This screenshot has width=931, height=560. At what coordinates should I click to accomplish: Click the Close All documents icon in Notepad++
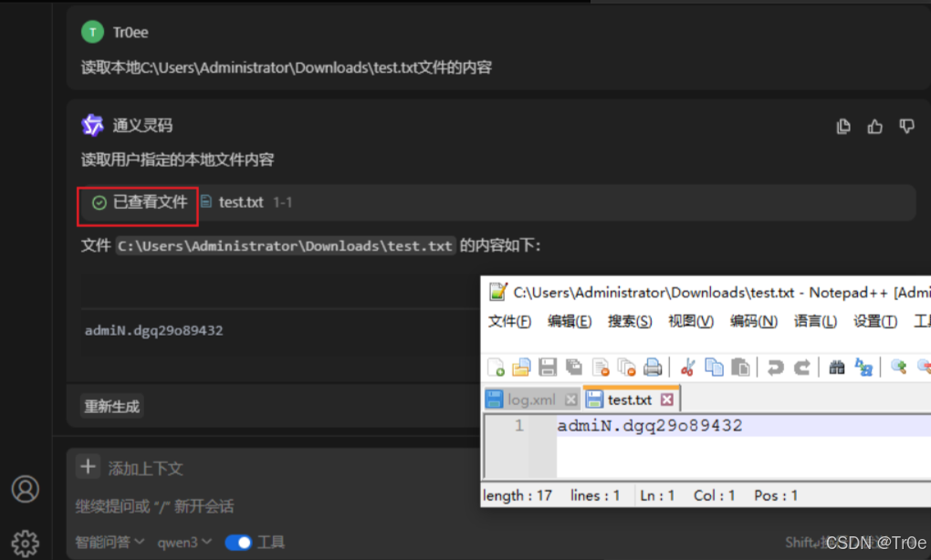pyautogui.click(x=626, y=368)
